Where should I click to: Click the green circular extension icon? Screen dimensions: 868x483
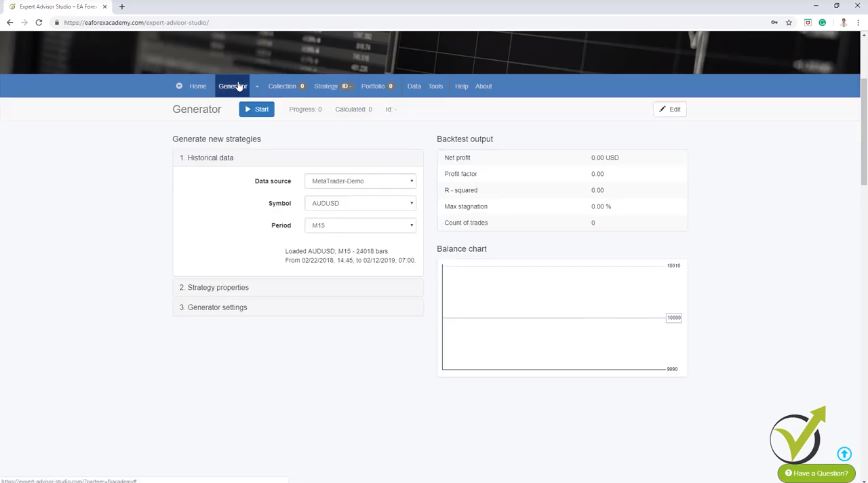point(823,23)
